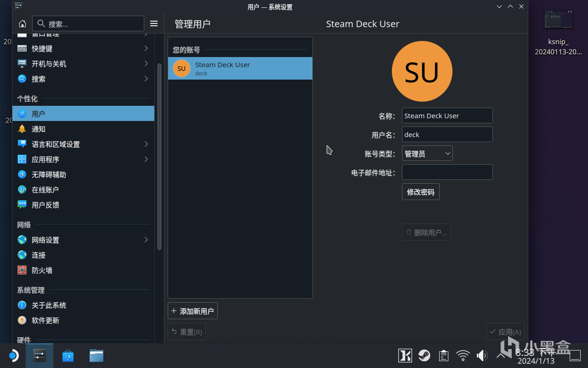
Task: Open the hamburger menu beside search
Action: (154, 23)
